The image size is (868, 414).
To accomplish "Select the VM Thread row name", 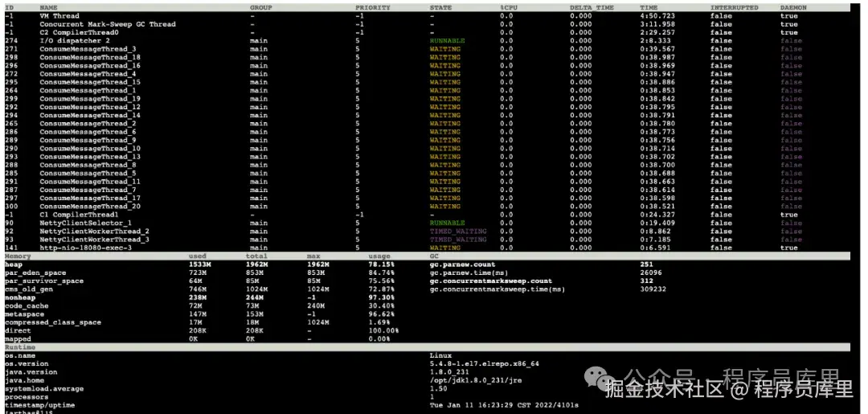I will [59, 16].
